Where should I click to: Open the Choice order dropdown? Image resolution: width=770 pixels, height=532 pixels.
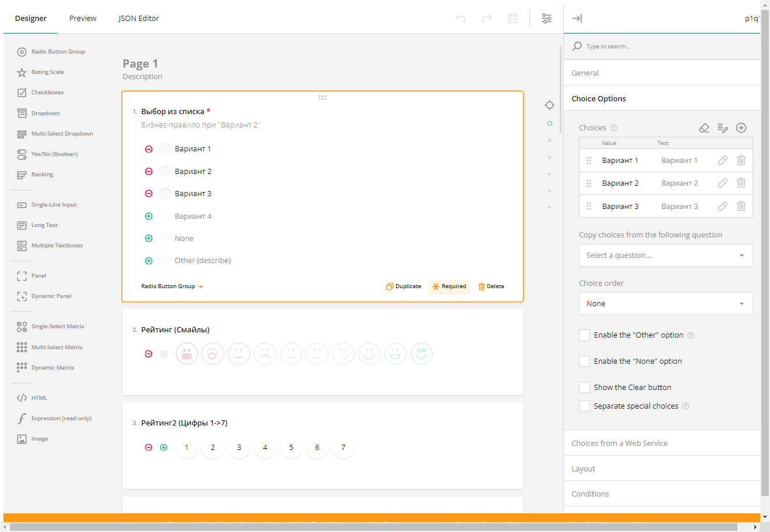pyautogui.click(x=665, y=304)
